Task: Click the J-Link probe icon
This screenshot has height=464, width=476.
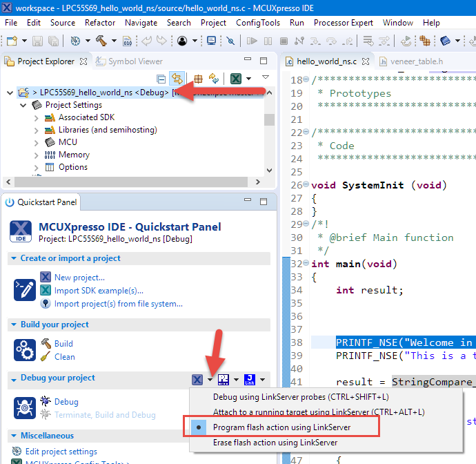Action: 250,379
